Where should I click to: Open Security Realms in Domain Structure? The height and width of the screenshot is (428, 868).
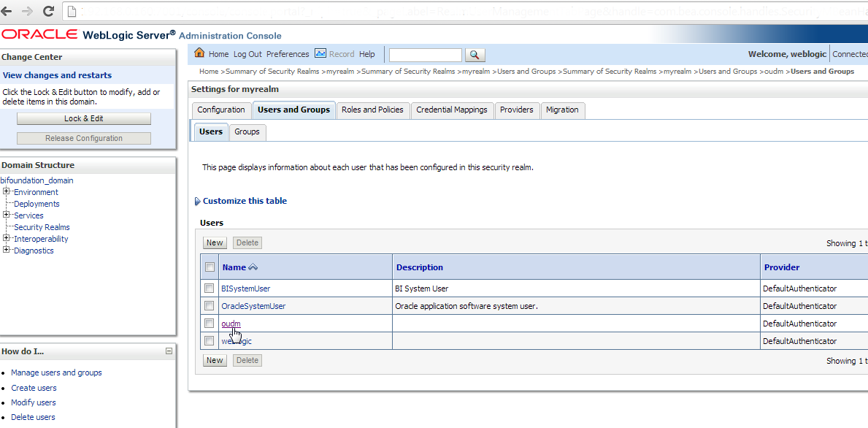[x=42, y=227]
